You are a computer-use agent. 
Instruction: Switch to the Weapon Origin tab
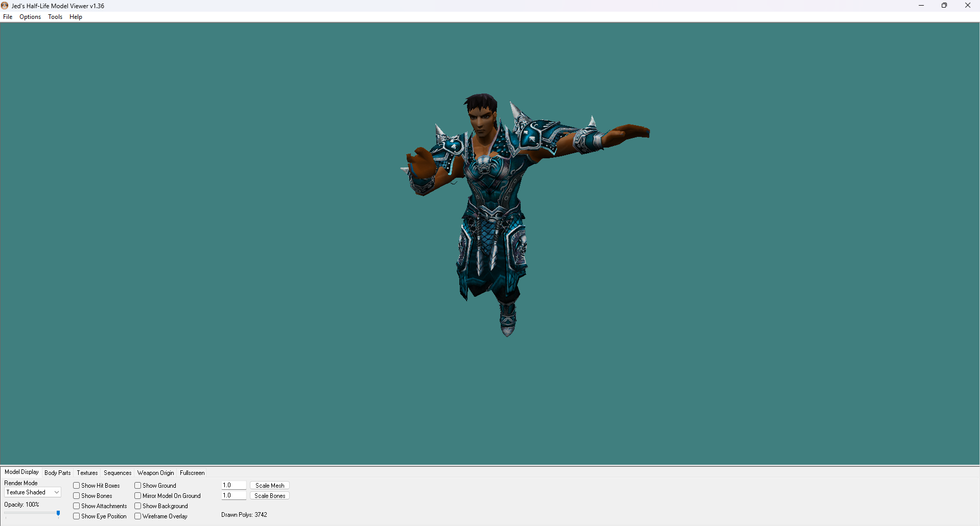156,473
